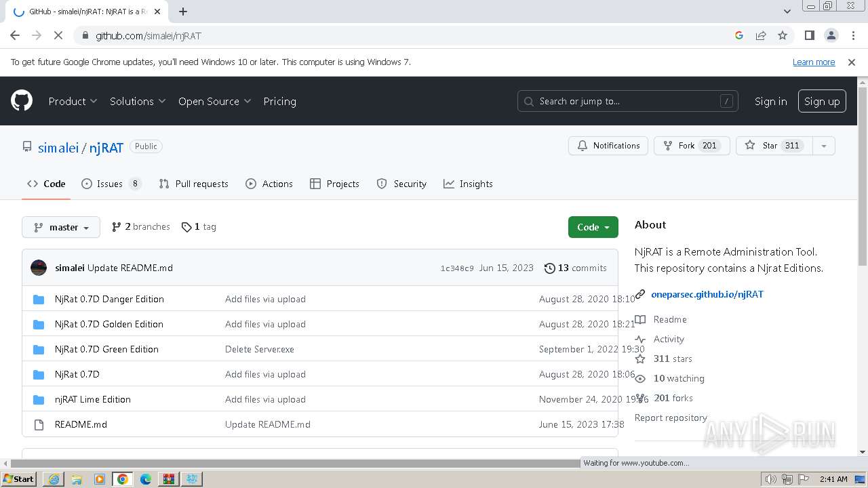Open the simalei owner link
The width and height of the screenshot is (868, 488).
pyautogui.click(x=58, y=147)
